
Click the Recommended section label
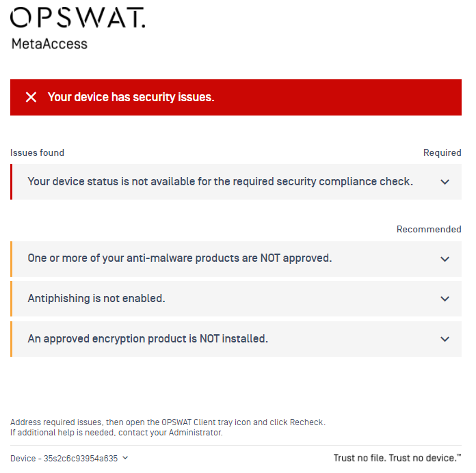tap(429, 229)
